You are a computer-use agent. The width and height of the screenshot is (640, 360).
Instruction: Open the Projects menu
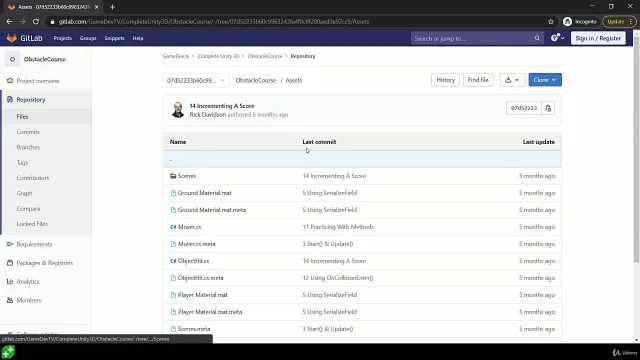(62, 38)
